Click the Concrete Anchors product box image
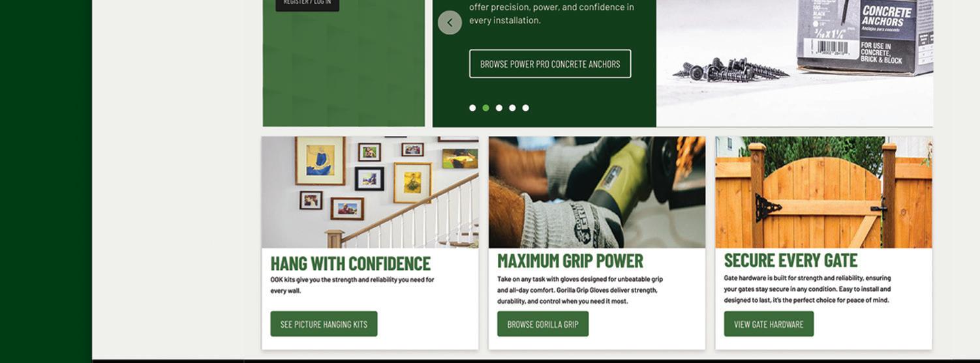 pos(865,36)
